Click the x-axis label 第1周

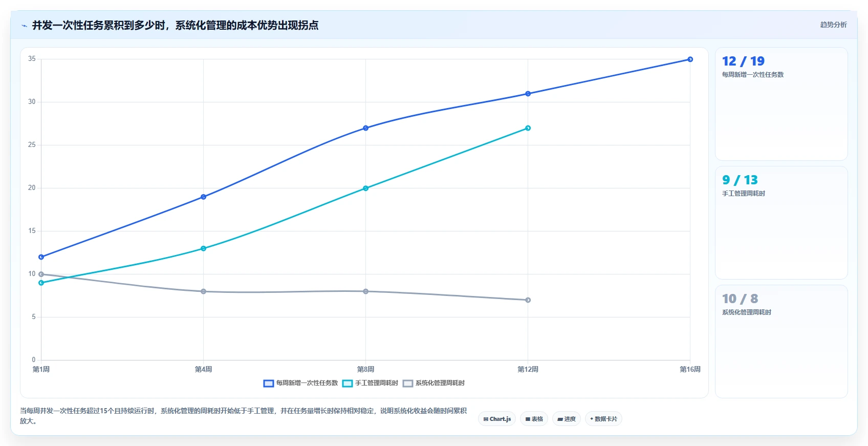click(41, 369)
